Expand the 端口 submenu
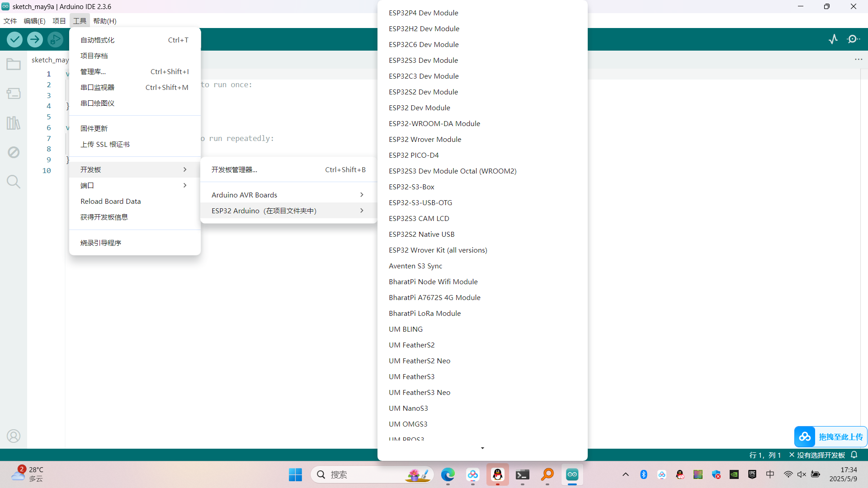 point(135,185)
